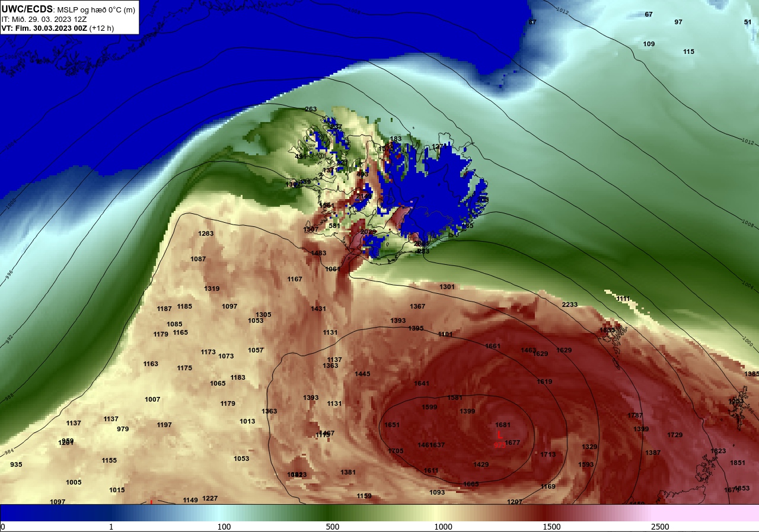Click the 1007 height value
Image resolution: width=759 pixels, height=532 pixels.
point(152,399)
